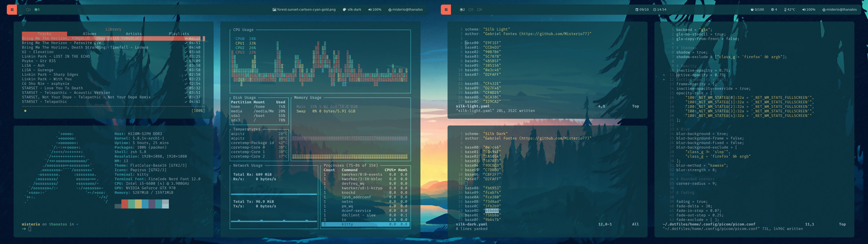Click the saved checkmark beside 04:51 duration
Screen dimensions: 868x244
pos(186,43)
